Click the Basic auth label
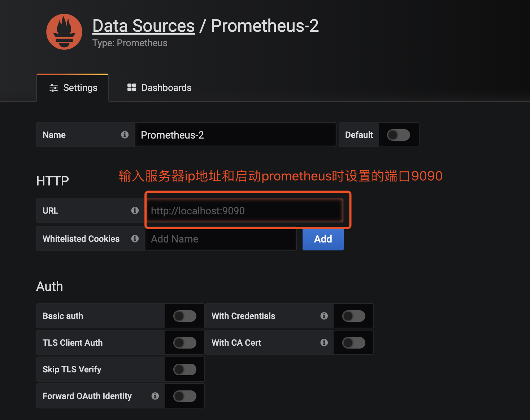The width and height of the screenshot is (530, 420). tap(63, 316)
